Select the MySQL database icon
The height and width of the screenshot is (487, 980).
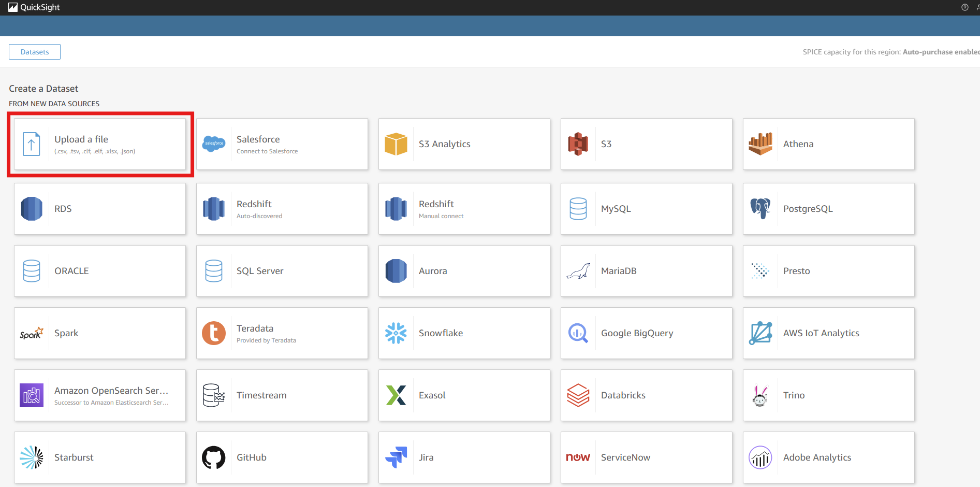(578, 209)
